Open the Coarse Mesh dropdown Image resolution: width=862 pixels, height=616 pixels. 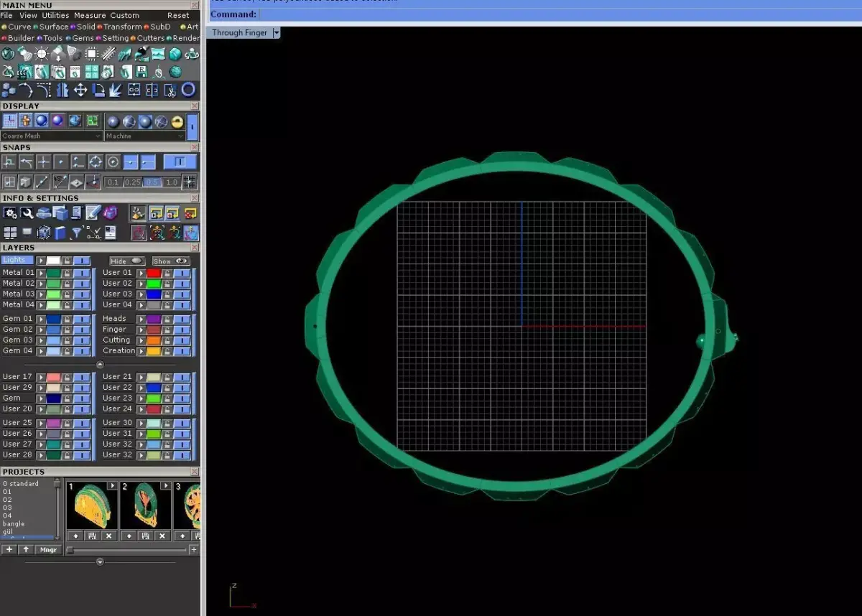(52, 136)
